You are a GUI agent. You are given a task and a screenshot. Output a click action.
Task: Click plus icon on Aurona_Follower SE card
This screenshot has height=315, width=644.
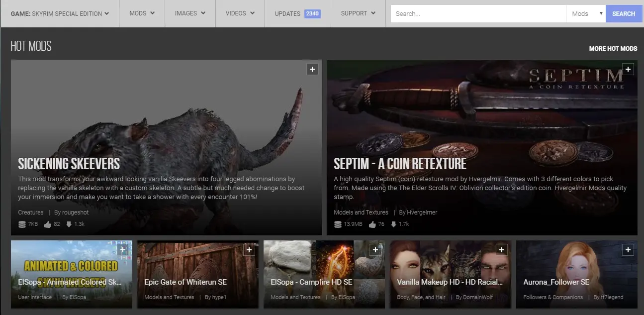coord(628,250)
